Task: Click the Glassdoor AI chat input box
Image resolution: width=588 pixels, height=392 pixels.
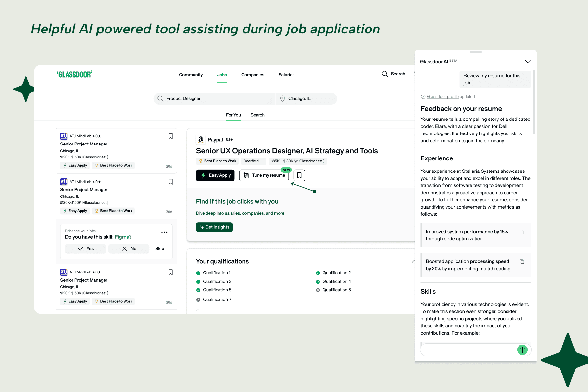Action: (x=469, y=350)
